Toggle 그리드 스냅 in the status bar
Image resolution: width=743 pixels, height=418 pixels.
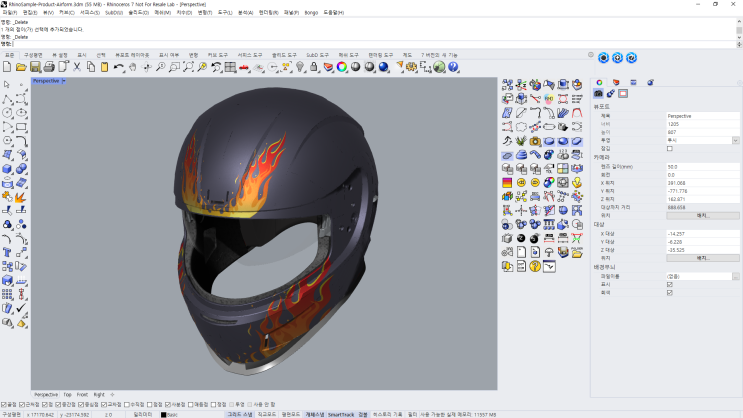click(x=240, y=415)
